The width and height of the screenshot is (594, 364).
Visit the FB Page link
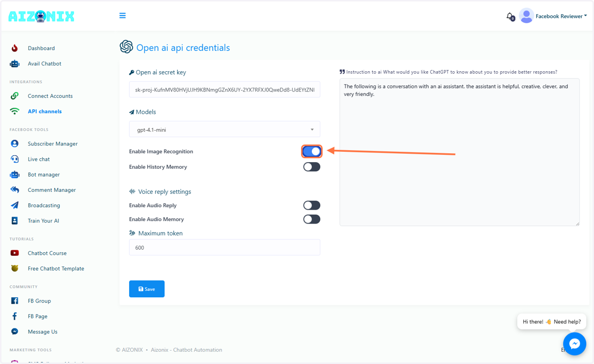pyautogui.click(x=38, y=316)
